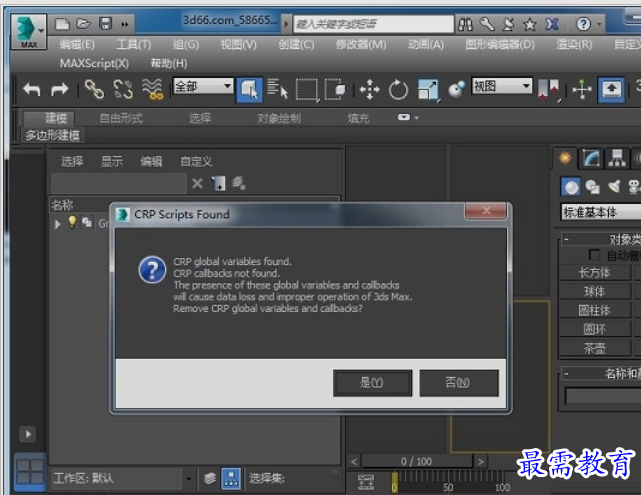Open the Create command panel tab
This screenshot has width=641, height=495.
pyautogui.click(x=565, y=158)
